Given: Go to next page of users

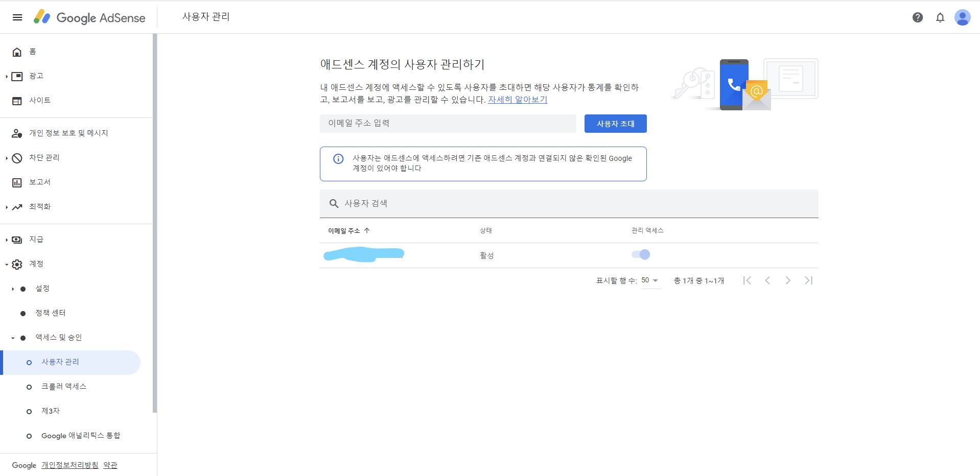Looking at the screenshot, I should (788, 280).
